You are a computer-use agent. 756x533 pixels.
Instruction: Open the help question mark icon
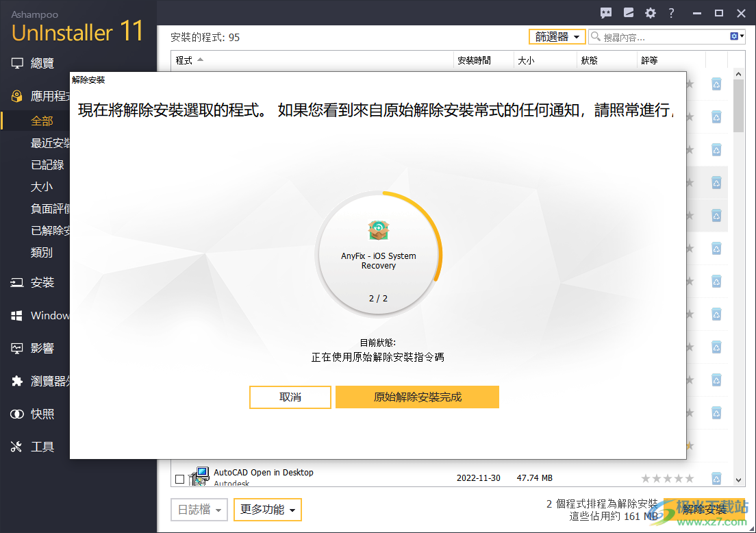coord(671,13)
